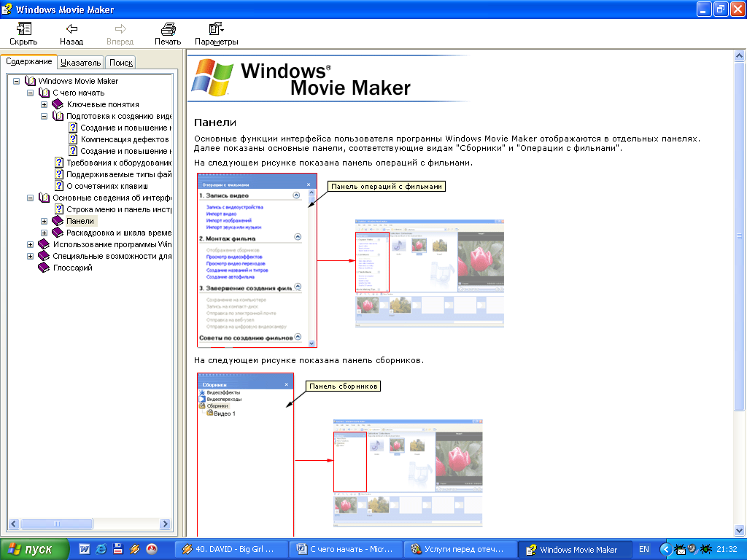
Task: Click the purple book icon beside Глоссарий
Action: pyautogui.click(x=44, y=267)
